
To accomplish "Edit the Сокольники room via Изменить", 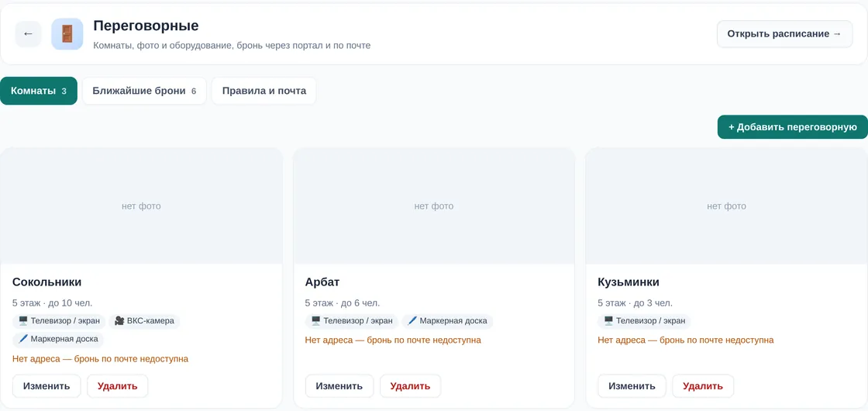I will pos(46,386).
